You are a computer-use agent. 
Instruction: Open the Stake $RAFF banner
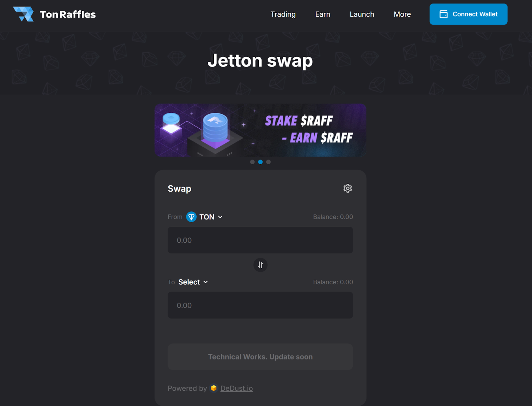[x=260, y=130]
